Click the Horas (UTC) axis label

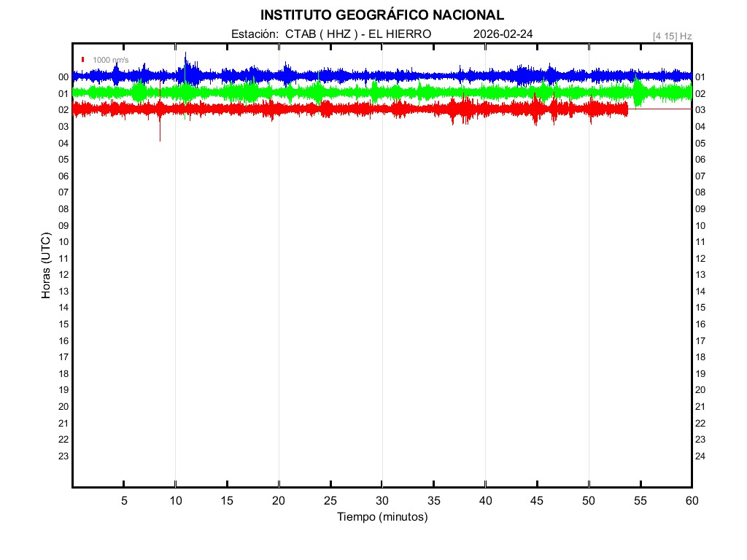pyautogui.click(x=46, y=266)
